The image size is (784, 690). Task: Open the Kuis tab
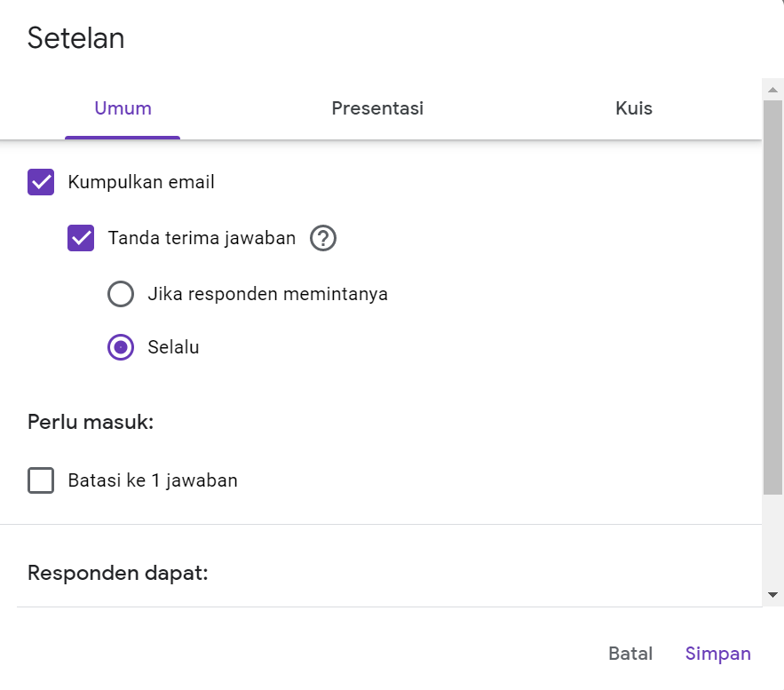[x=632, y=108]
